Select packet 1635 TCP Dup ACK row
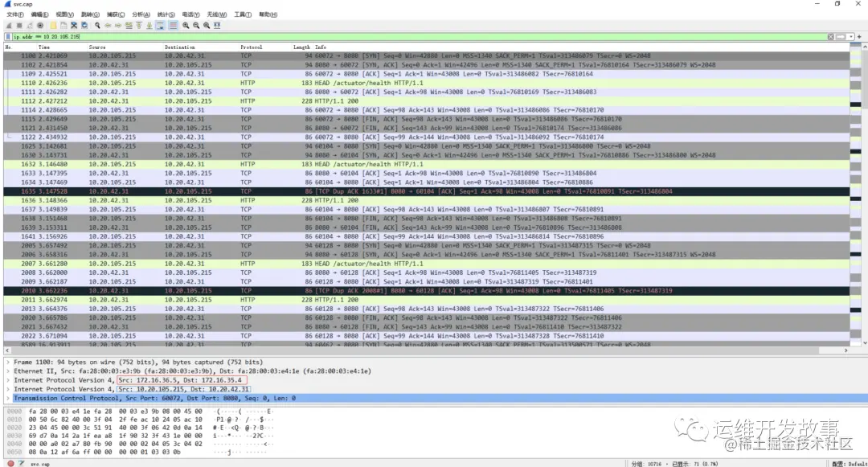The height and width of the screenshot is (467, 868). tap(427, 191)
